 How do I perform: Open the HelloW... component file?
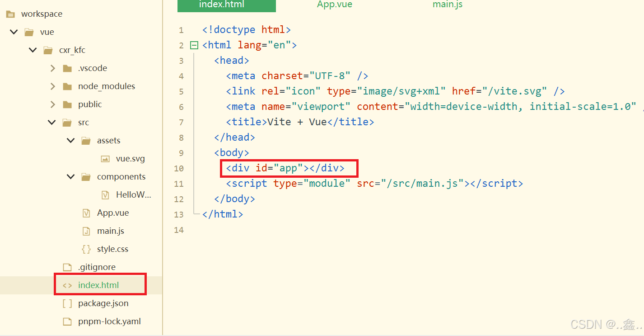pos(134,195)
